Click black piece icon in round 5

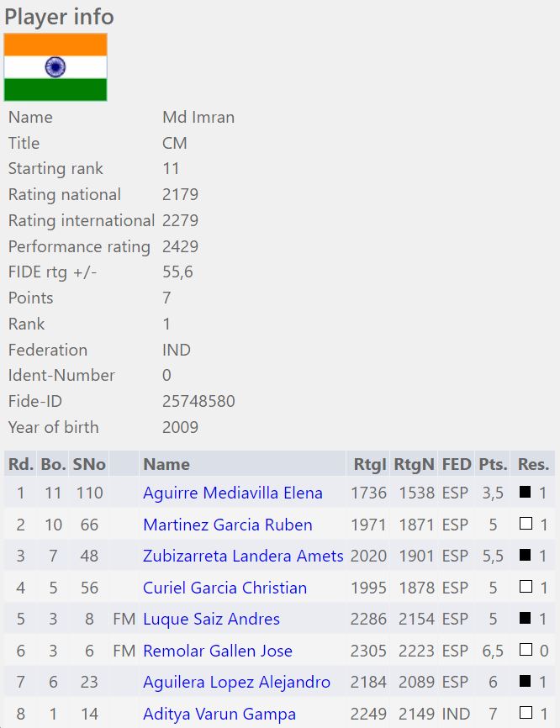click(x=526, y=619)
